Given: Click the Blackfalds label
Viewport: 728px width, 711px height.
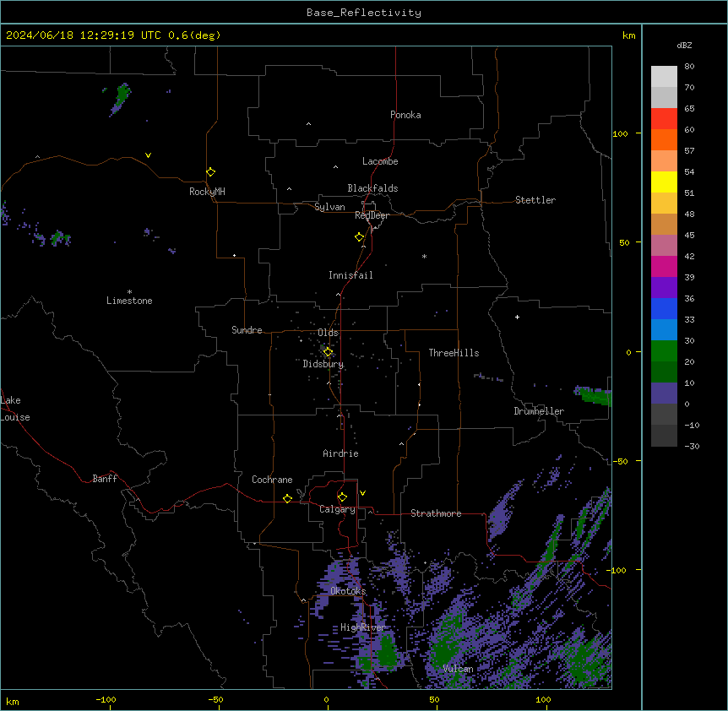Looking at the screenshot, I should pyautogui.click(x=372, y=188).
